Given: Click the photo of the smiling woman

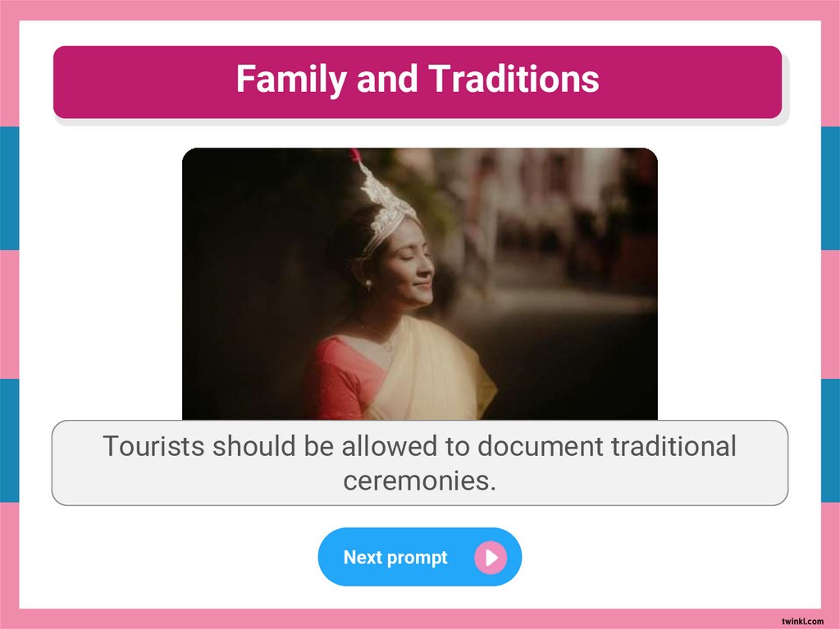Looking at the screenshot, I should click(419, 284).
